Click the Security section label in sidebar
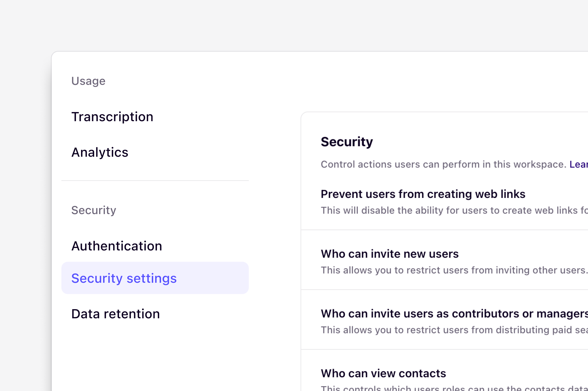 tap(94, 210)
